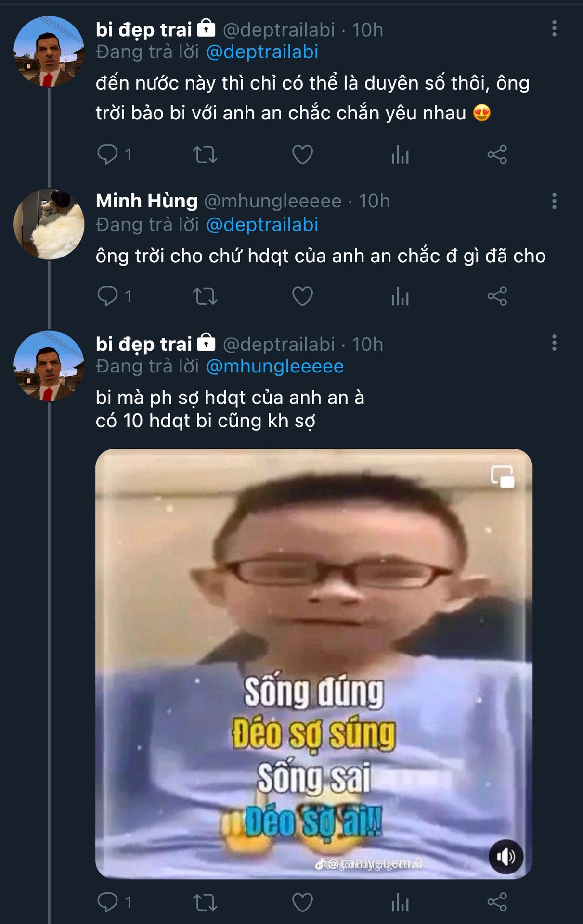
Task: Toggle sound on the meme video
Action: coord(505,857)
